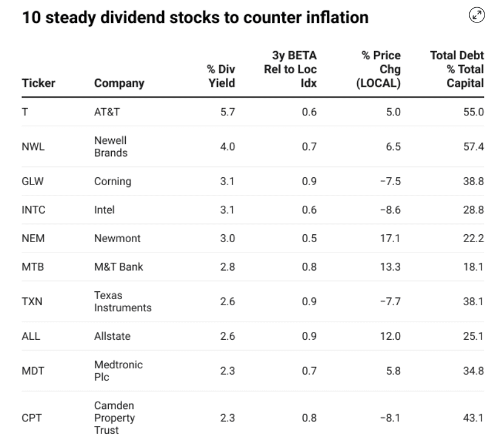The width and height of the screenshot is (504, 440).
Task: Click the 3y BETA column header
Action: click(x=290, y=70)
